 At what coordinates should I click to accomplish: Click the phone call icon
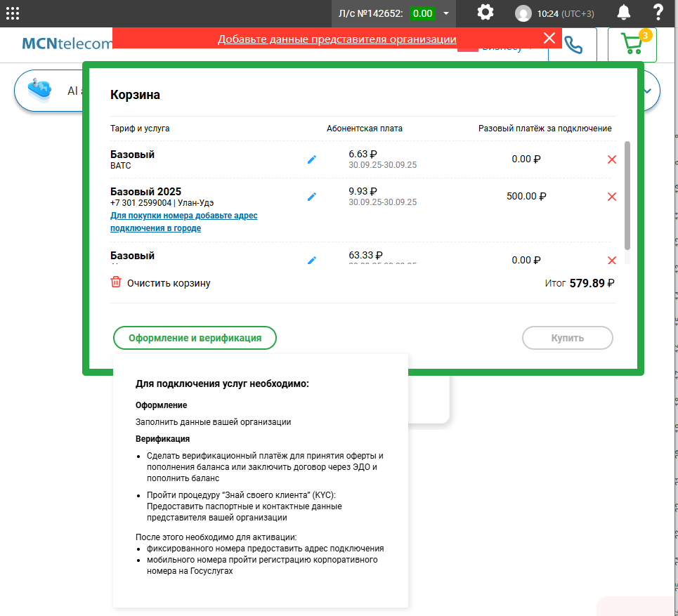pyautogui.click(x=573, y=46)
